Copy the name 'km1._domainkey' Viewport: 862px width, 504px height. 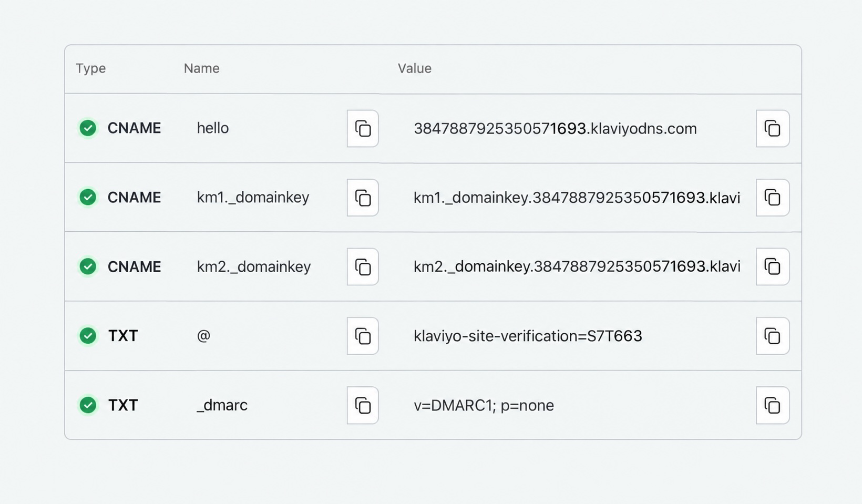pos(363,198)
